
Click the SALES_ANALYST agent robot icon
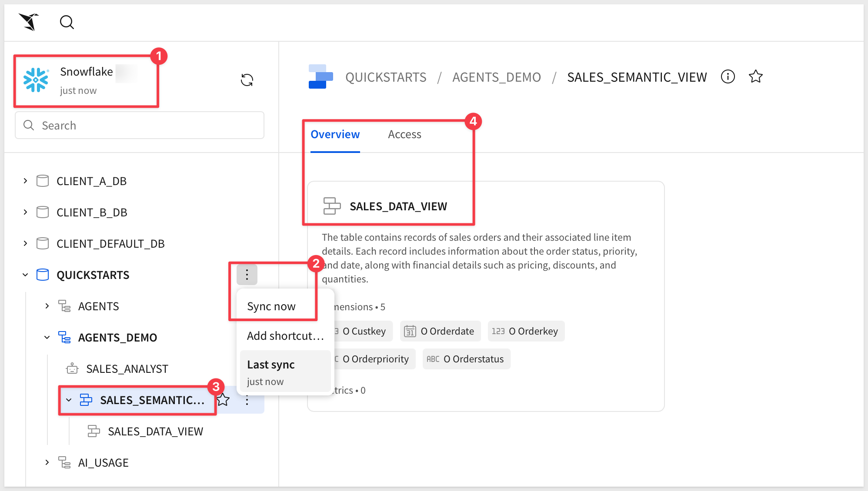pos(72,369)
